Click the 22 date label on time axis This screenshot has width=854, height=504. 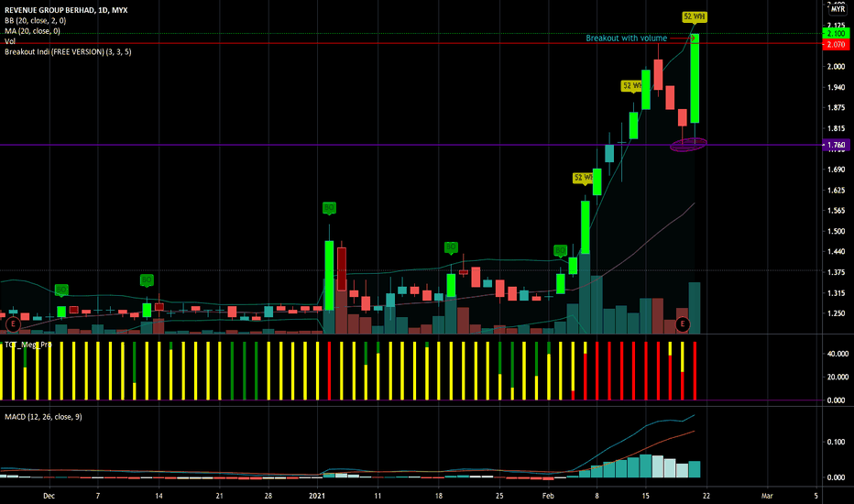click(706, 496)
